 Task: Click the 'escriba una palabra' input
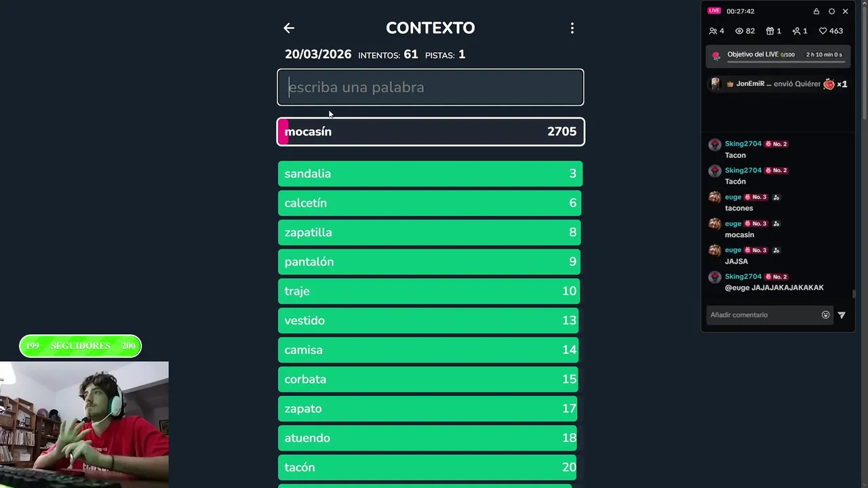coord(430,87)
